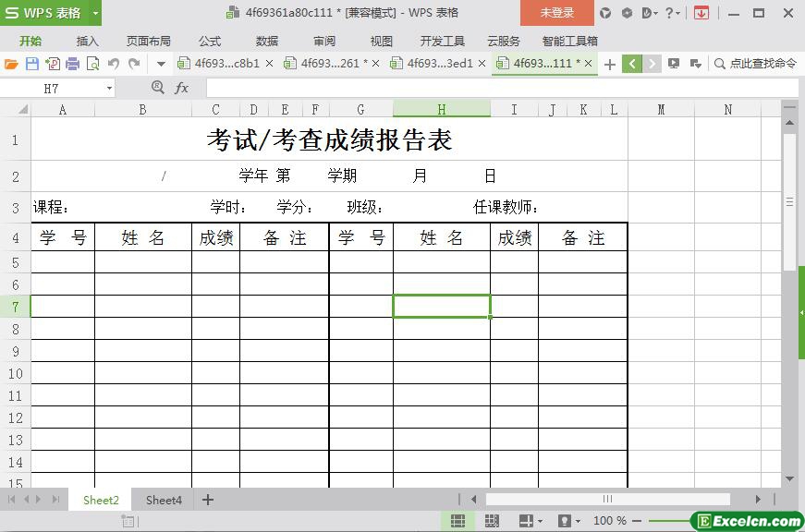Expand quick access toolbar dropdown arrow

[161, 64]
